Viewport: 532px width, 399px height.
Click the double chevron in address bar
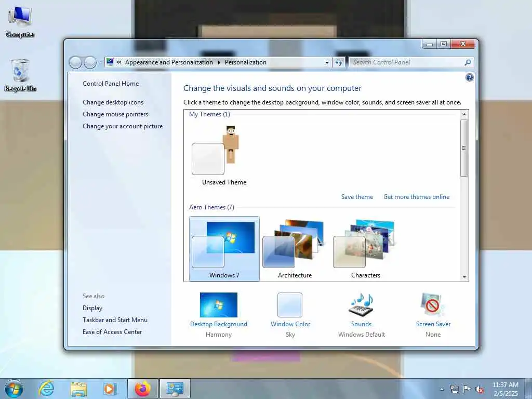point(119,62)
